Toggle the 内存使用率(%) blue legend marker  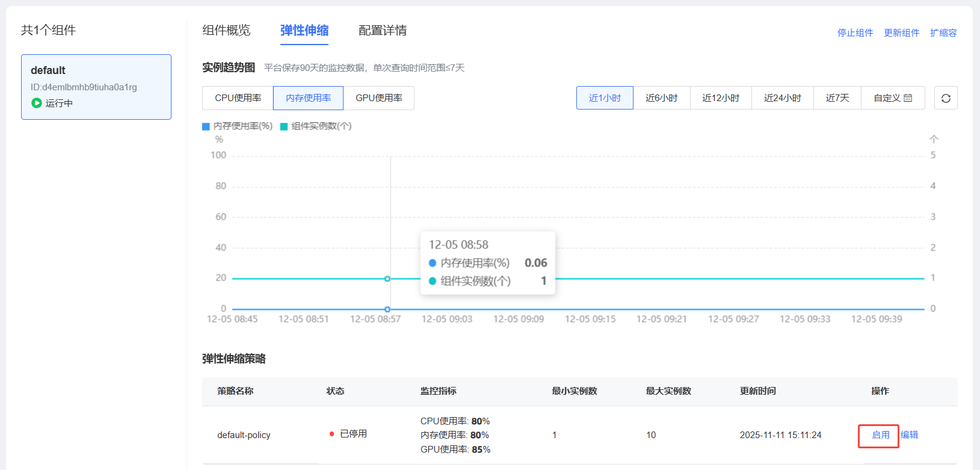206,126
